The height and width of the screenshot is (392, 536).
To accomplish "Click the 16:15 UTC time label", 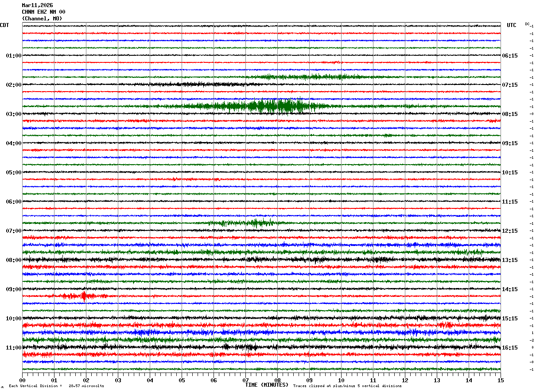I will (510, 348).
